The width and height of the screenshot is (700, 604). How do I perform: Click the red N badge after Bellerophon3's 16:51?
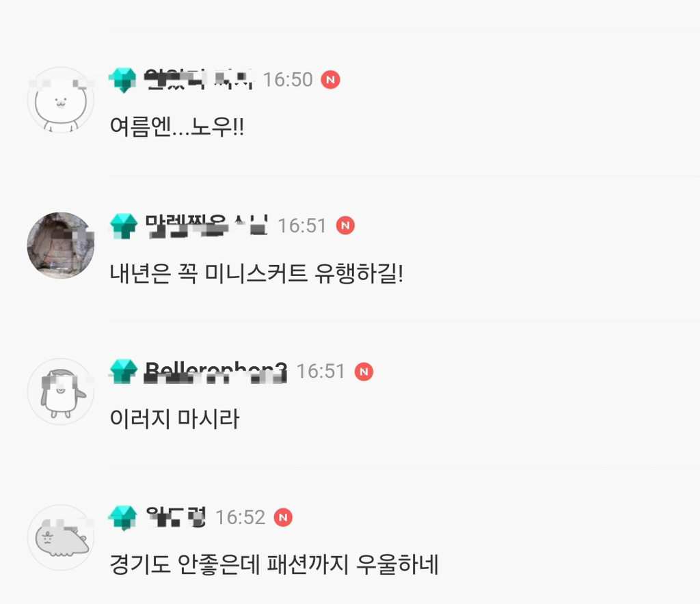point(364,372)
